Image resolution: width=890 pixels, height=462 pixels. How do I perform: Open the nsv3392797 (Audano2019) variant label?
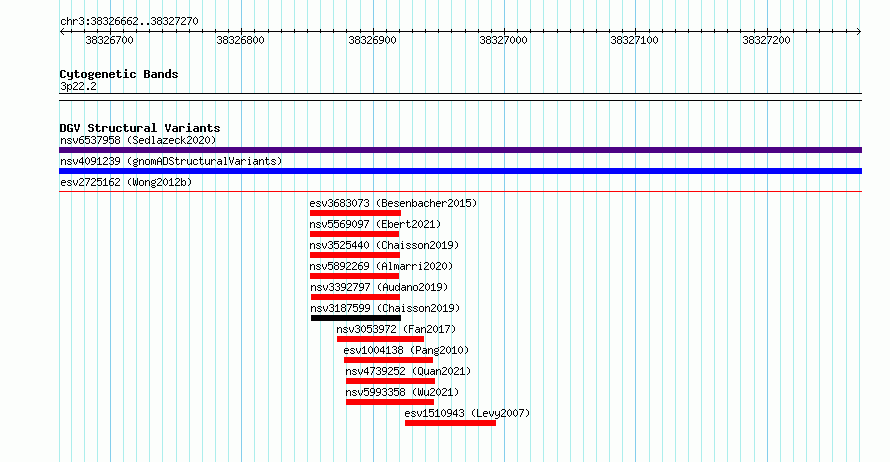379,287
